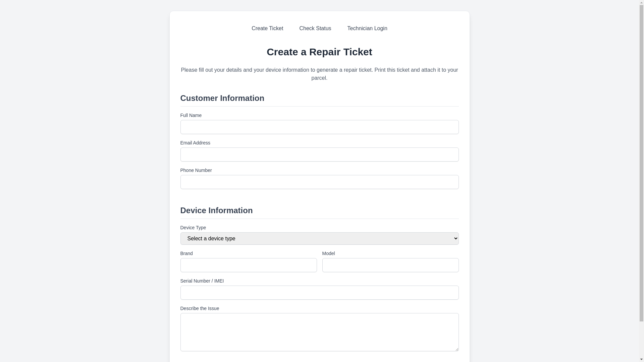Click into the Email Address field
The height and width of the screenshot is (362, 644).
319,155
